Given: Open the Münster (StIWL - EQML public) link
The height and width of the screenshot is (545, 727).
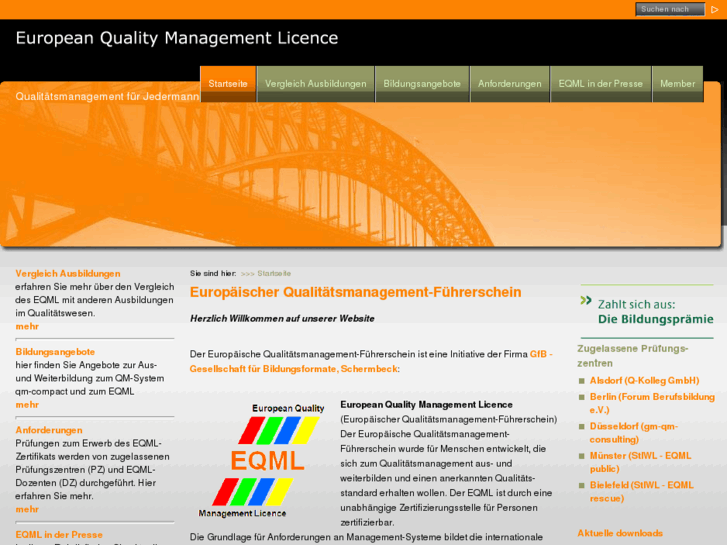Looking at the screenshot, I should [640, 462].
